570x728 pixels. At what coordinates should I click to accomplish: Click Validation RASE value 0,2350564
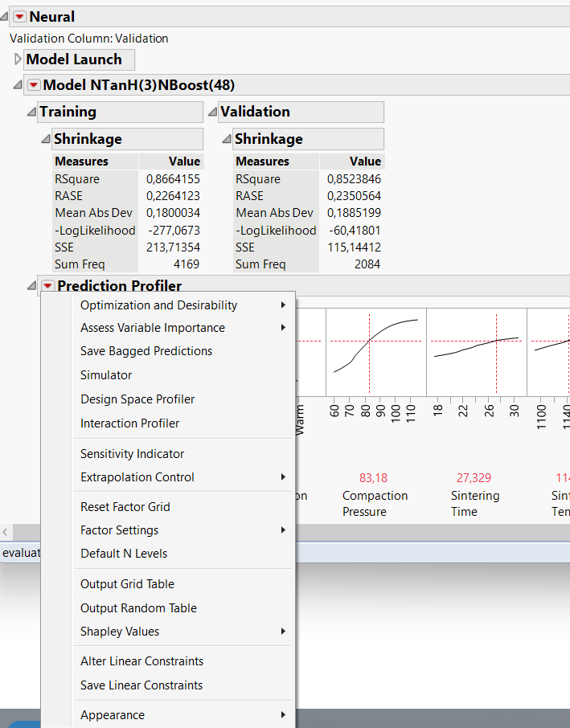tap(354, 196)
